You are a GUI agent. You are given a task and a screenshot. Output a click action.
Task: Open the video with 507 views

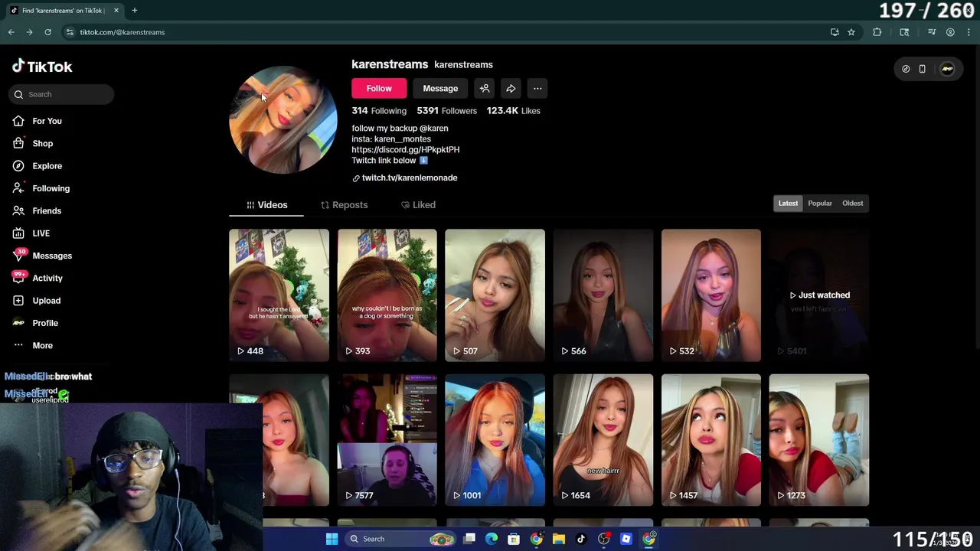[495, 295]
